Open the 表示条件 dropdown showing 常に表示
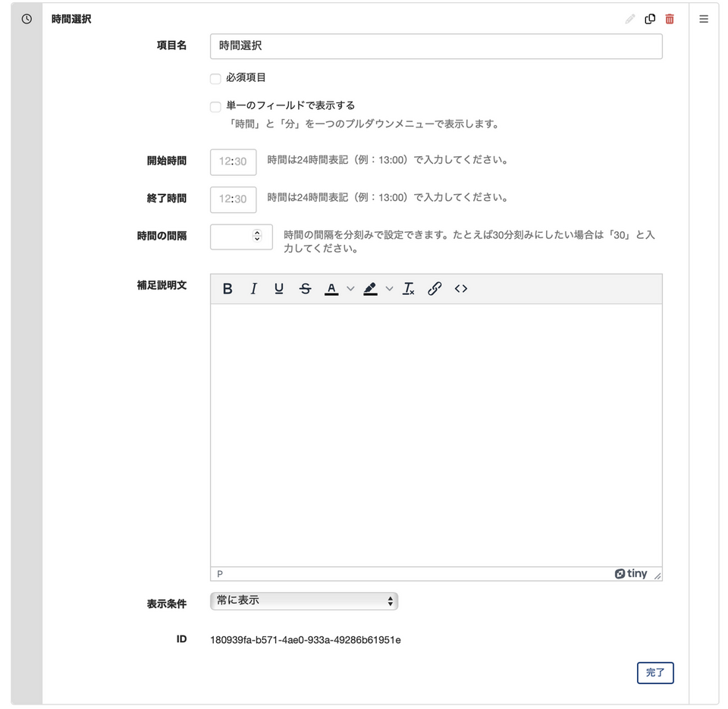This screenshot has height=709, width=728. 304,601
